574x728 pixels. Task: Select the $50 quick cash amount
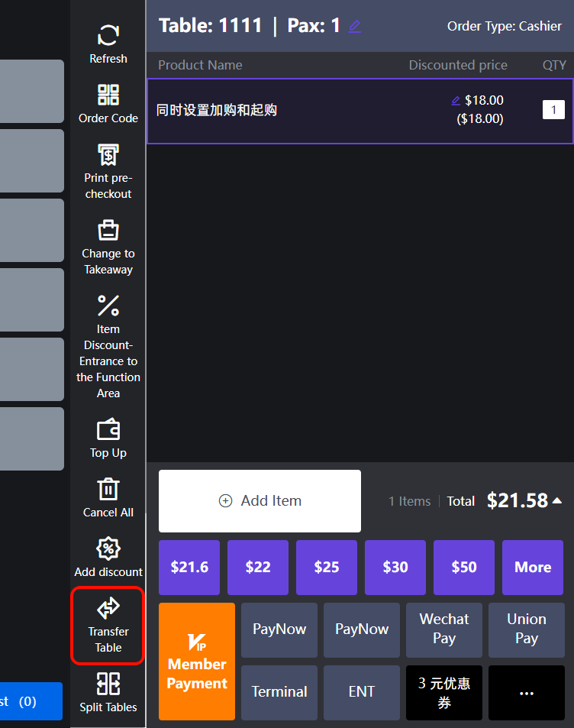[464, 567]
